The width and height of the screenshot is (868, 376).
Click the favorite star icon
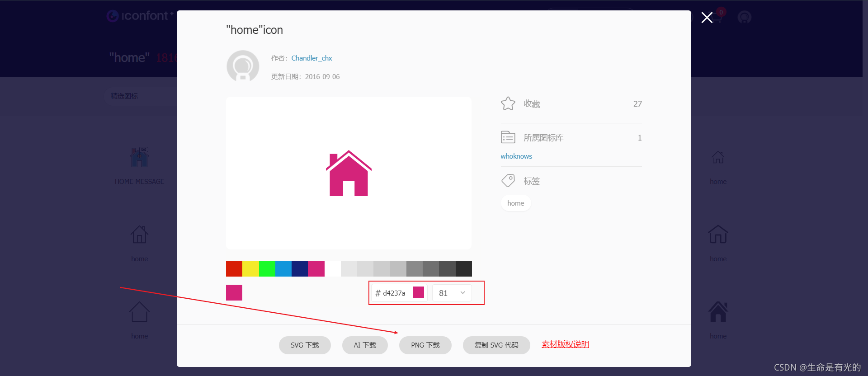[508, 103]
